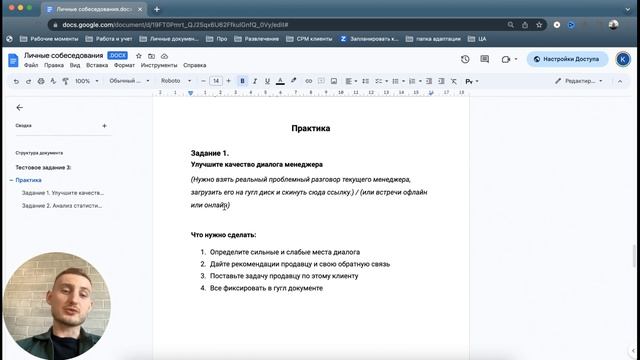
Task: Open the video meeting camera dropdown
Action: click(x=509, y=59)
